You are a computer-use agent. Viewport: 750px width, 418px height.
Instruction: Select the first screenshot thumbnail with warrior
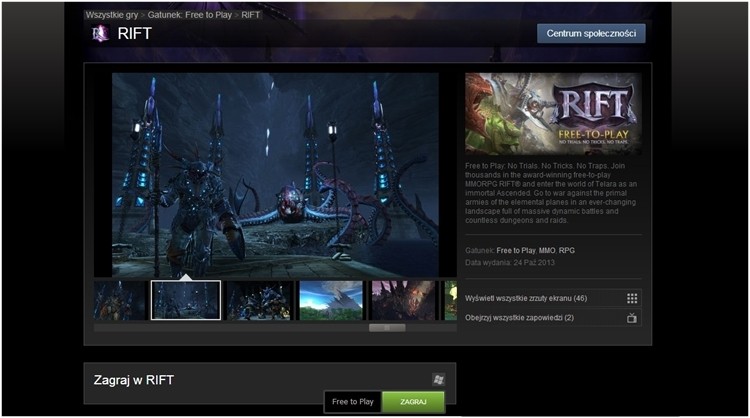click(x=120, y=300)
